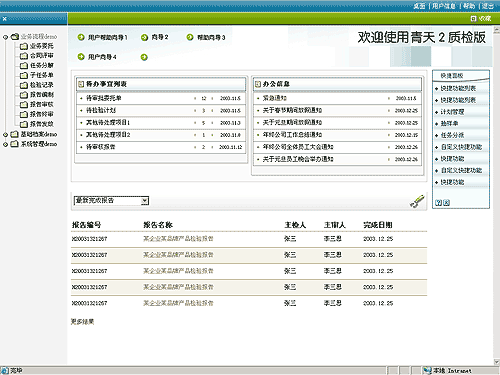Open the 用户向导4 wizard link
This screenshot has width=500, height=375.
(102, 57)
